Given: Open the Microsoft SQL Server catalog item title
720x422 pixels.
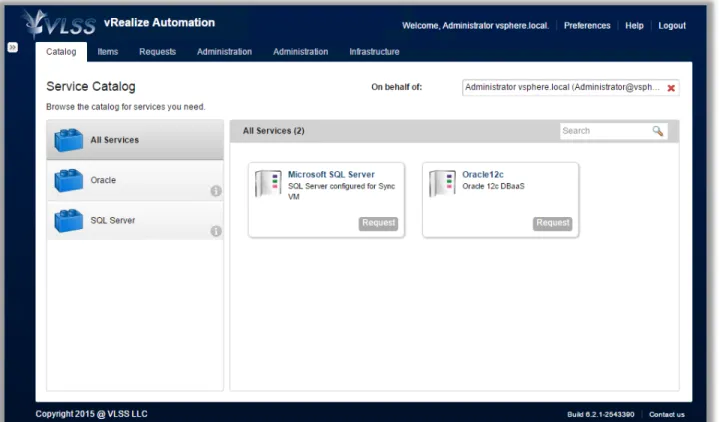Looking at the screenshot, I should [x=331, y=174].
